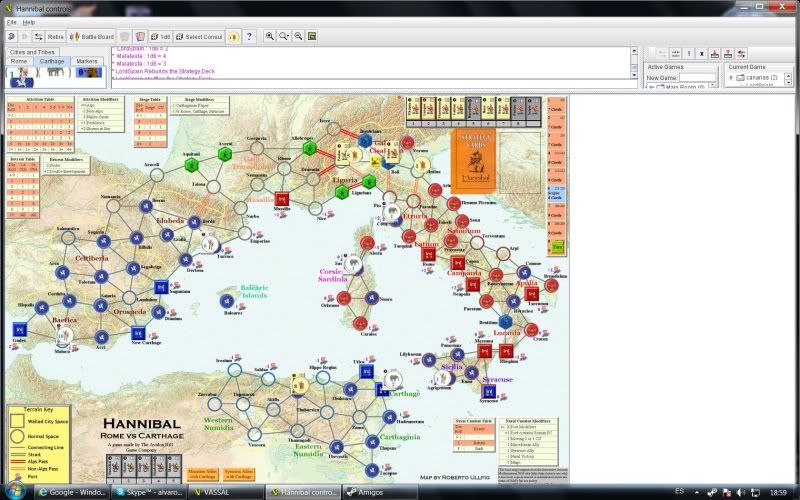Viewport: 800px width, 500px height.
Task: Select the elephant piece in the palette
Action: 55,71
